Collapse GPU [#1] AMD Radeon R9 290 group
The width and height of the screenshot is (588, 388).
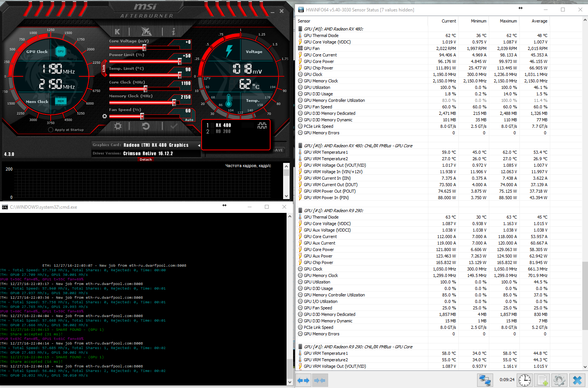[x=300, y=211]
